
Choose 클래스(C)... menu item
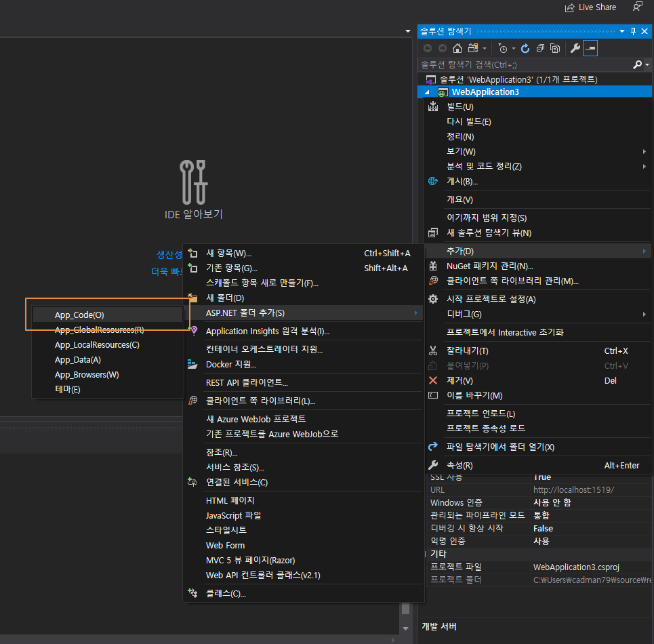click(303, 594)
